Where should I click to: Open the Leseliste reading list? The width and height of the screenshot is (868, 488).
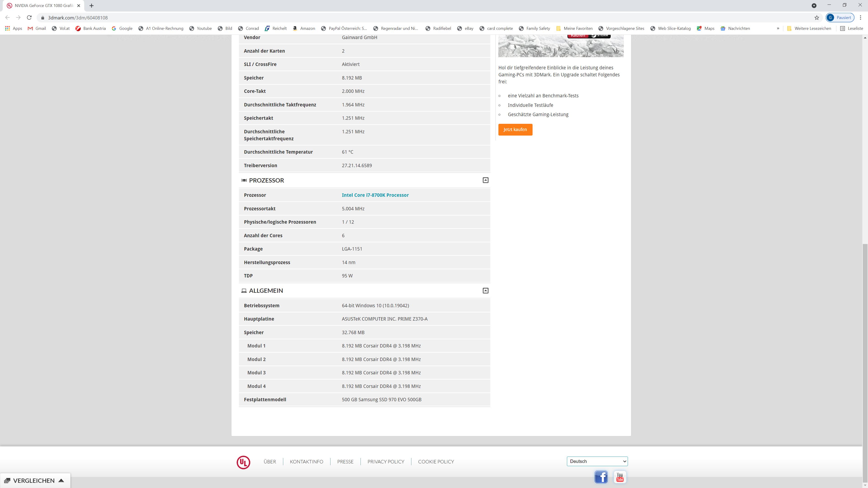[x=851, y=28]
